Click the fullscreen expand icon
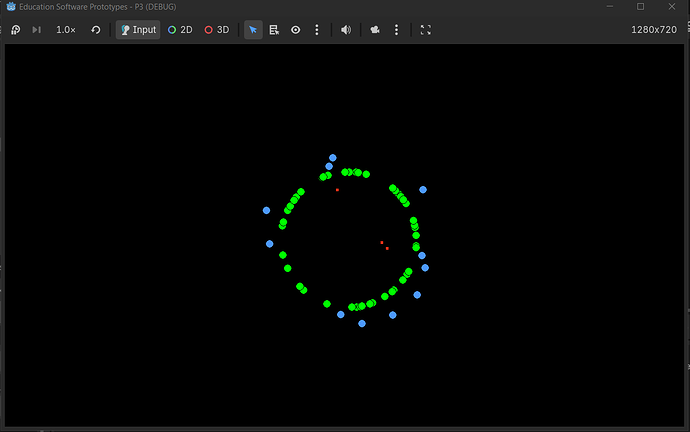Screen dimensions: 690x432 pyautogui.click(x=426, y=30)
